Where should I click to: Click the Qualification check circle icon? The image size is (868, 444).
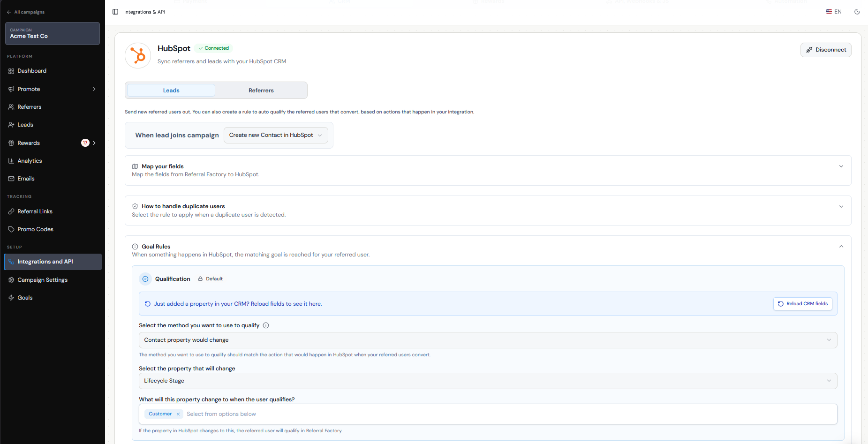[x=145, y=279]
